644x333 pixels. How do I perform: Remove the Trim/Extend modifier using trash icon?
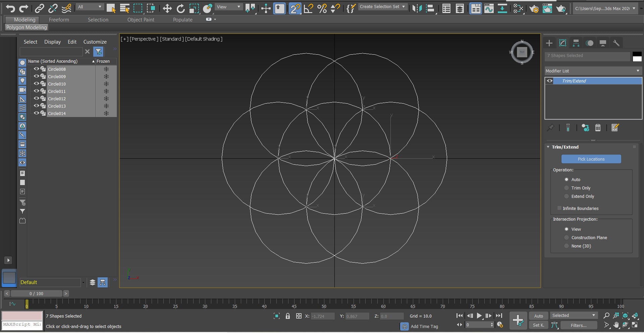[x=598, y=128]
